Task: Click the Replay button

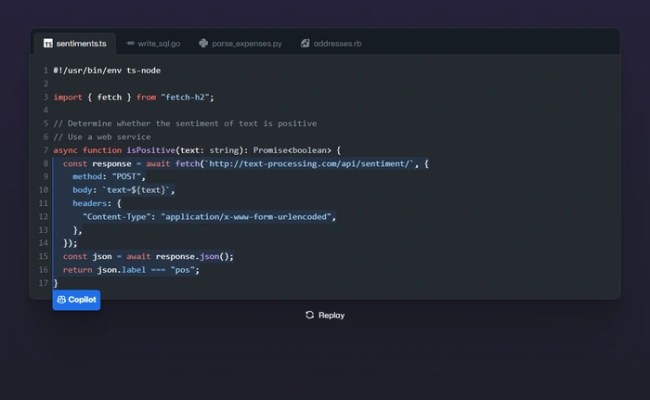Action: click(325, 315)
